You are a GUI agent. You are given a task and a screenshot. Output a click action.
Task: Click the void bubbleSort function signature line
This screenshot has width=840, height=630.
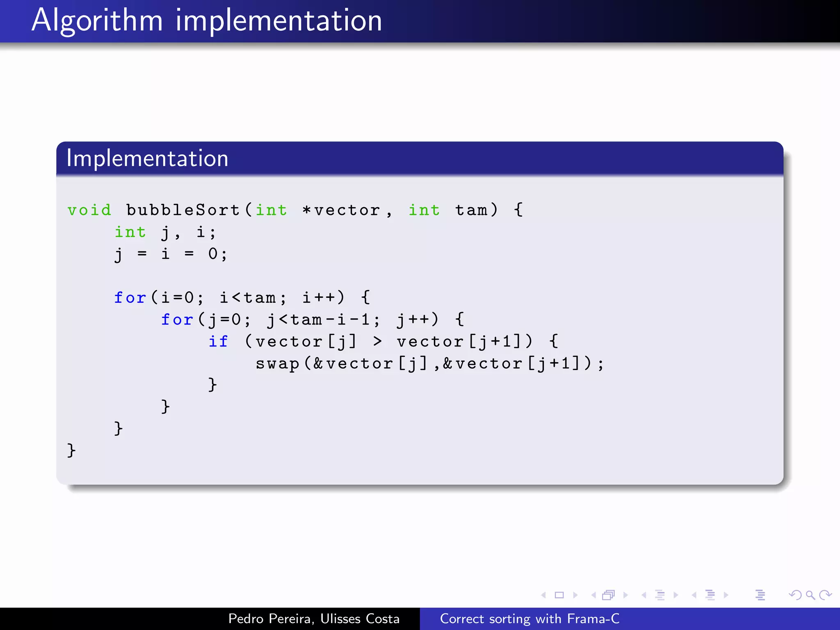(x=295, y=210)
